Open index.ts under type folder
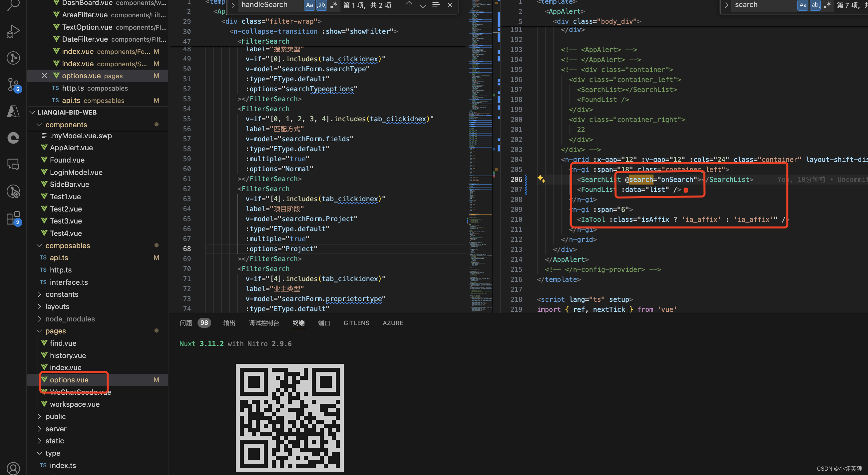Viewport: 868px width, 475px height. 98,465
